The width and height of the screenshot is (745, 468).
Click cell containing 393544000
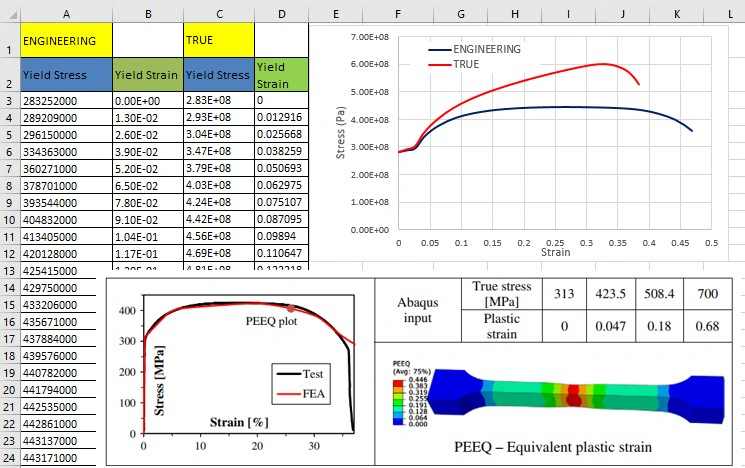(x=66, y=203)
